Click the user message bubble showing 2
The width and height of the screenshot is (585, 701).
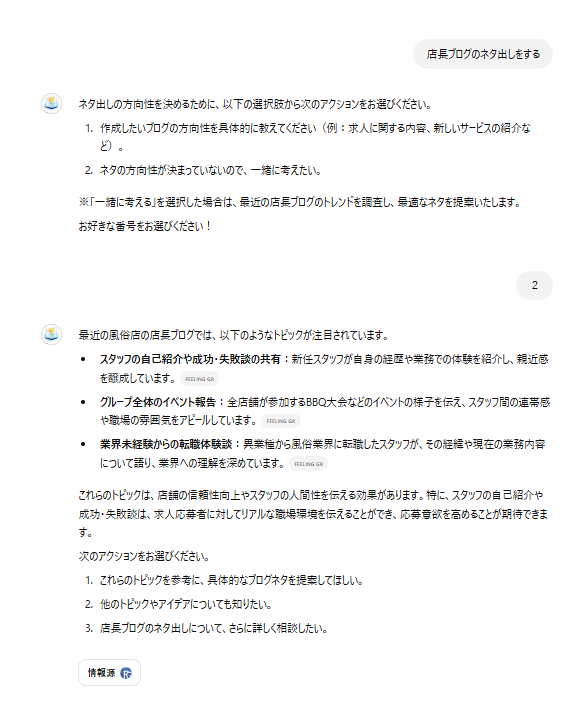coord(534,285)
